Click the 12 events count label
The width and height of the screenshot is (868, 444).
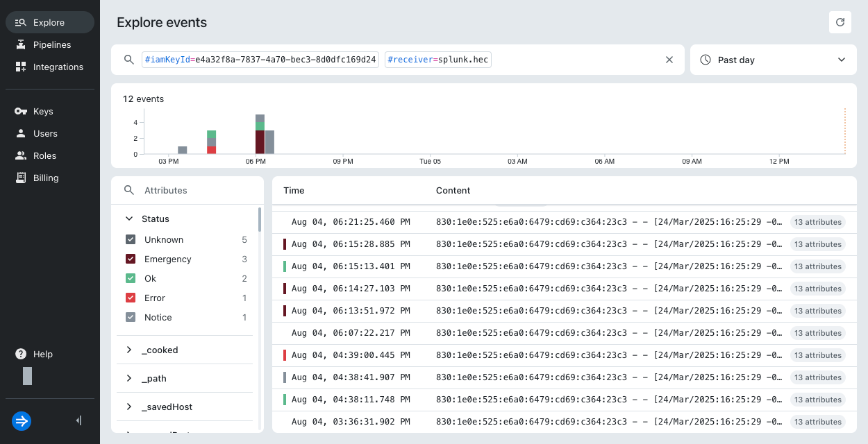pyautogui.click(x=143, y=99)
